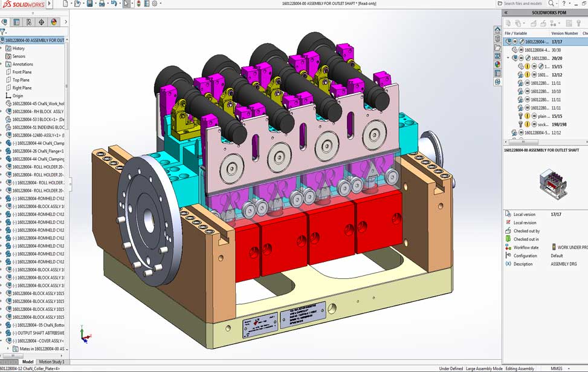Open the Custom Properties task pane icon
Viewport: 588px width, 372px height.
[x=497, y=73]
